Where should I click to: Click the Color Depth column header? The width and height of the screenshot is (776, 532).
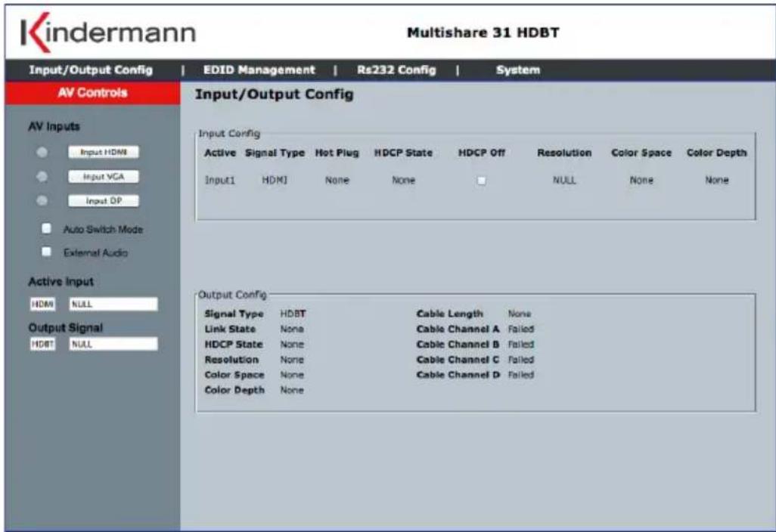[x=716, y=153]
